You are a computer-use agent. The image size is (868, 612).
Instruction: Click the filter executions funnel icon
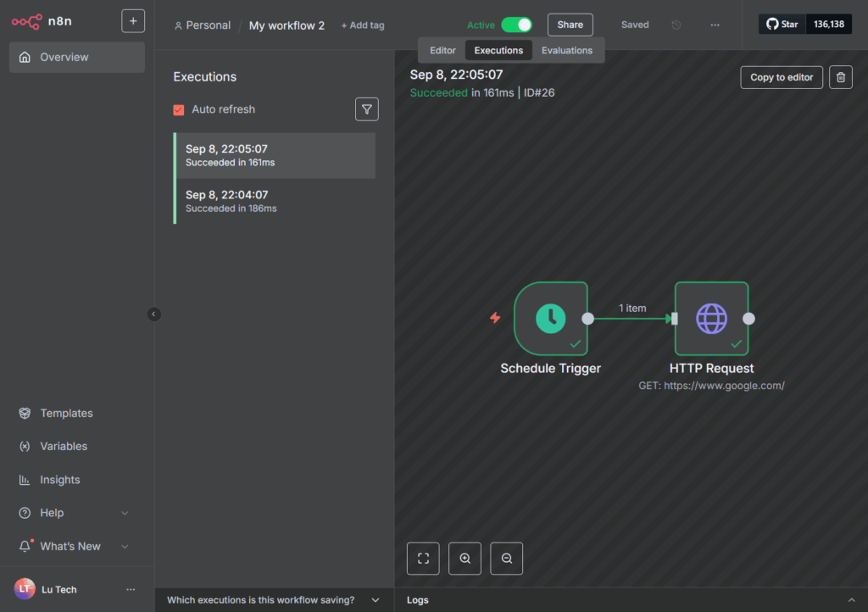point(366,109)
